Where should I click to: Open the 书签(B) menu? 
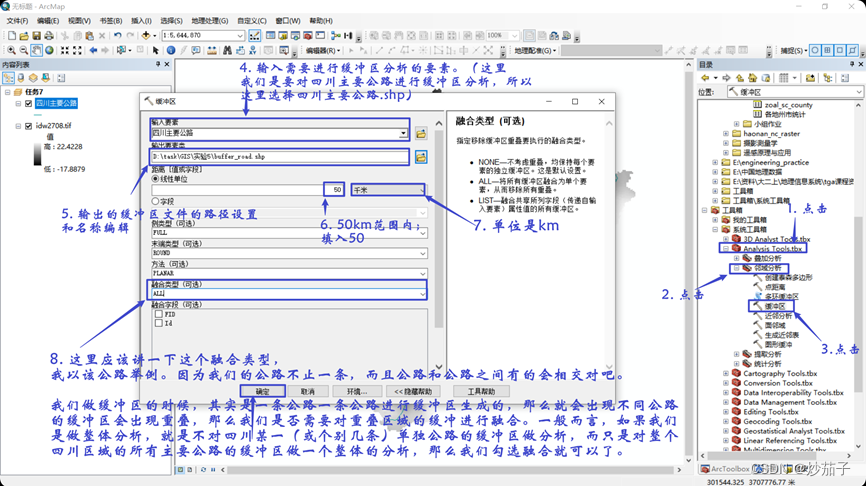[x=110, y=20]
